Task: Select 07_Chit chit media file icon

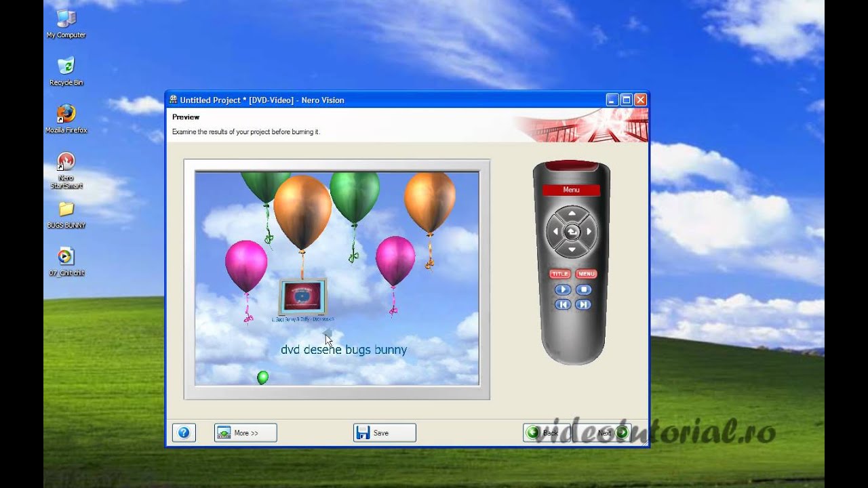Action: coord(66,262)
